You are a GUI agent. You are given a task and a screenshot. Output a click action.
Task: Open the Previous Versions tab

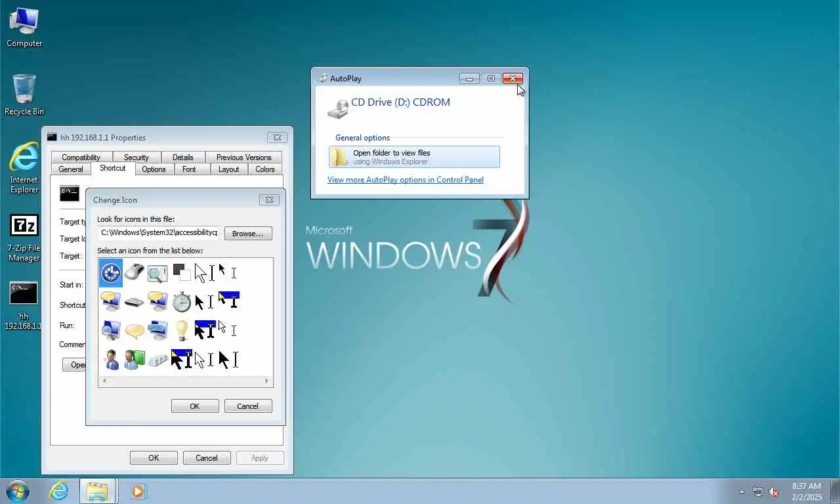pos(243,157)
